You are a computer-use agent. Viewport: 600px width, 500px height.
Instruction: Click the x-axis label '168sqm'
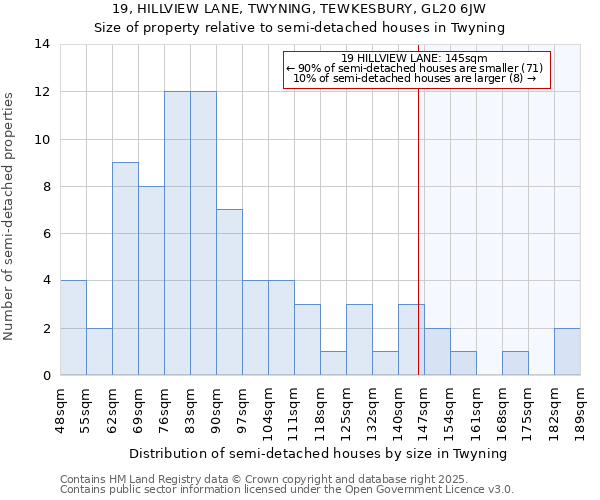coord(502,415)
